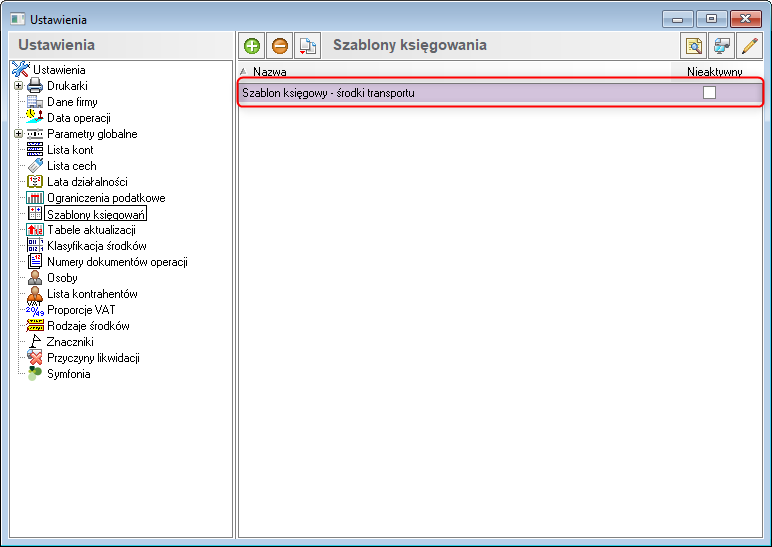772x547 pixels.
Task: Open Dane firmy settings
Action: [x=72, y=102]
